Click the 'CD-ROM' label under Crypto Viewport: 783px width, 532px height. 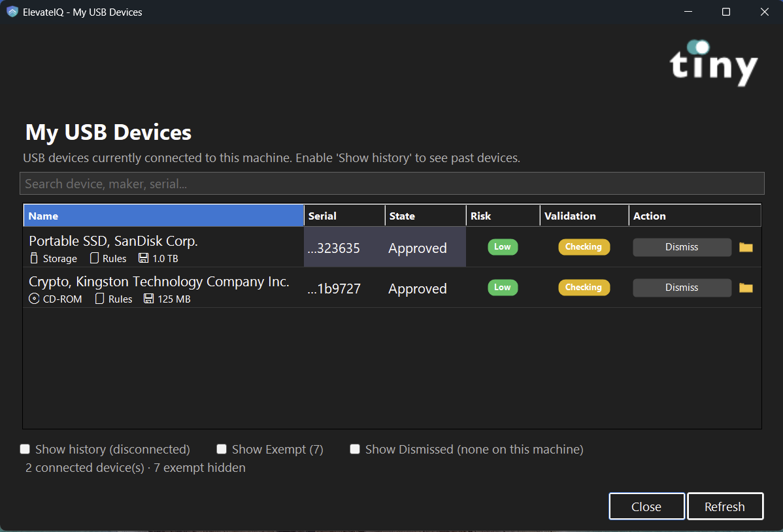click(x=63, y=299)
